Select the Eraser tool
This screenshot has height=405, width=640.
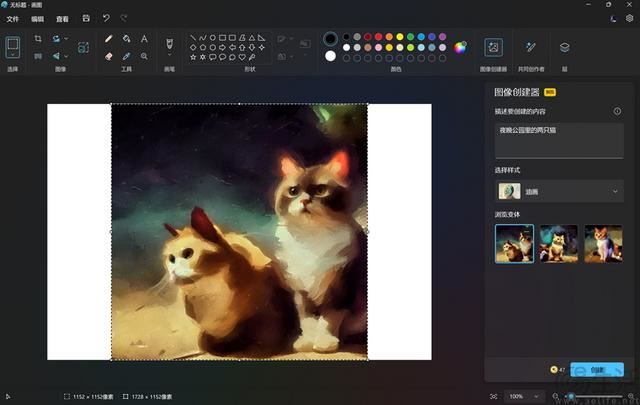tap(108, 56)
